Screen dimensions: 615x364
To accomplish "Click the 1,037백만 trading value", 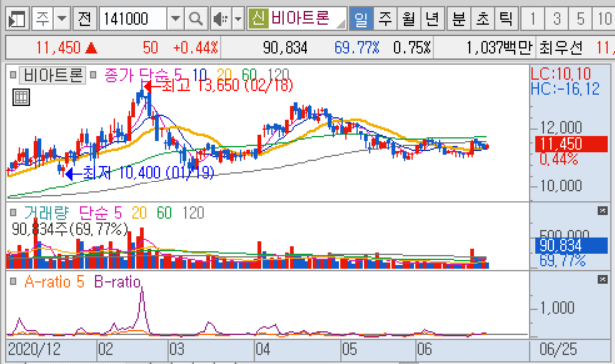I will pos(499,48).
